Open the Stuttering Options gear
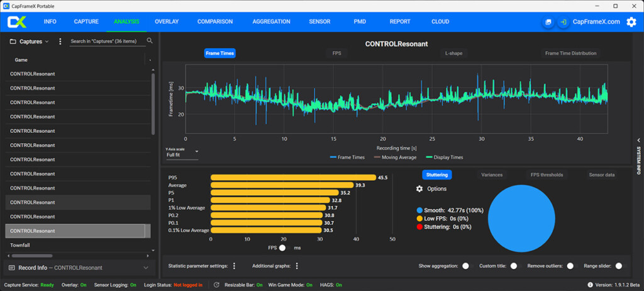The image size is (644, 291). click(419, 188)
